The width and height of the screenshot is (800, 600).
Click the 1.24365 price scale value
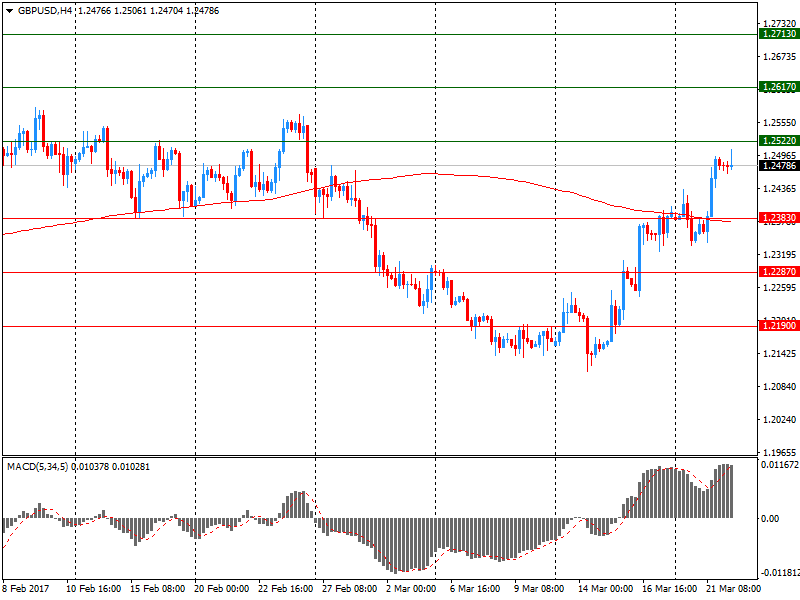point(780,189)
